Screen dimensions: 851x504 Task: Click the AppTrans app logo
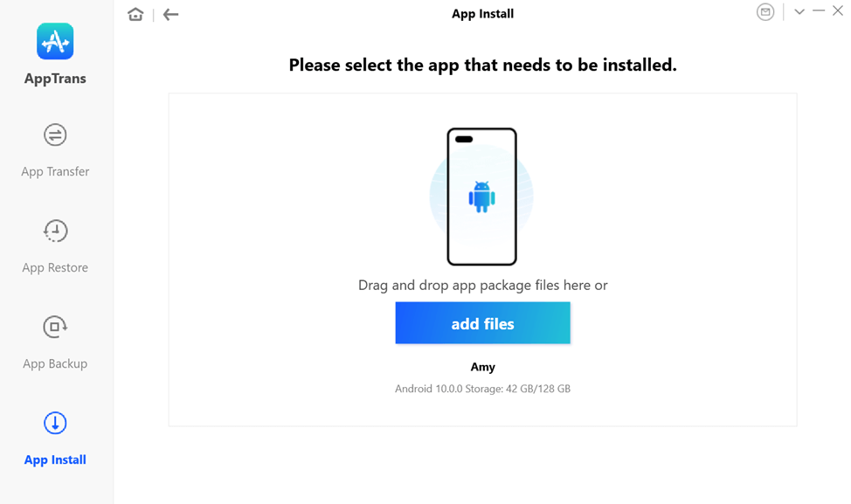click(x=55, y=41)
